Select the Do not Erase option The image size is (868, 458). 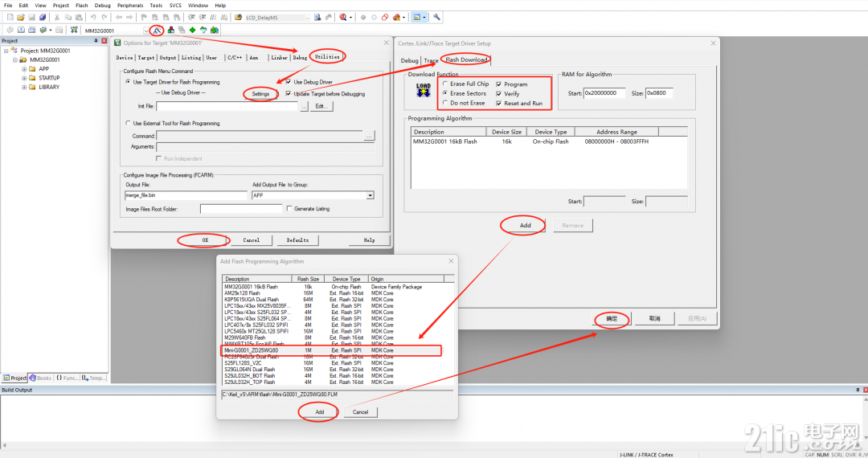click(445, 102)
